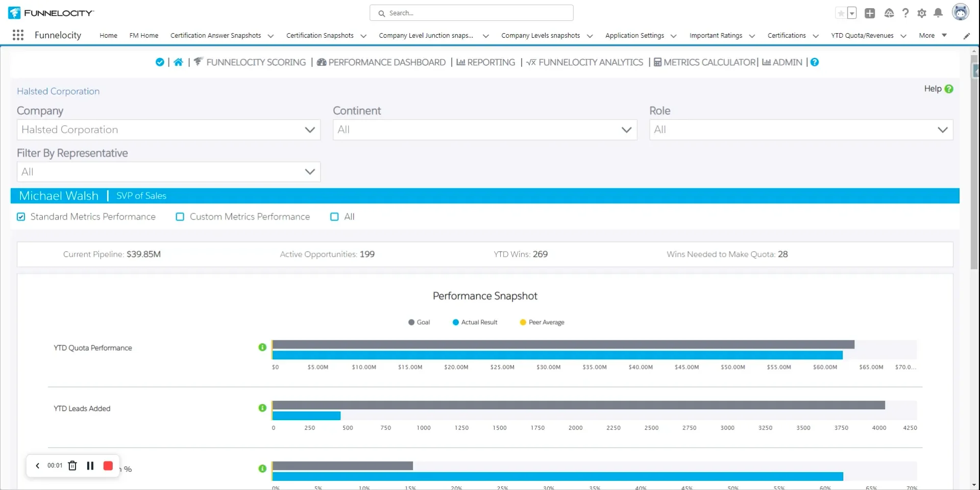The width and height of the screenshot is (980, 490).
Task: Toggle Actual Result series in legend
Action: tap(475, 323)
